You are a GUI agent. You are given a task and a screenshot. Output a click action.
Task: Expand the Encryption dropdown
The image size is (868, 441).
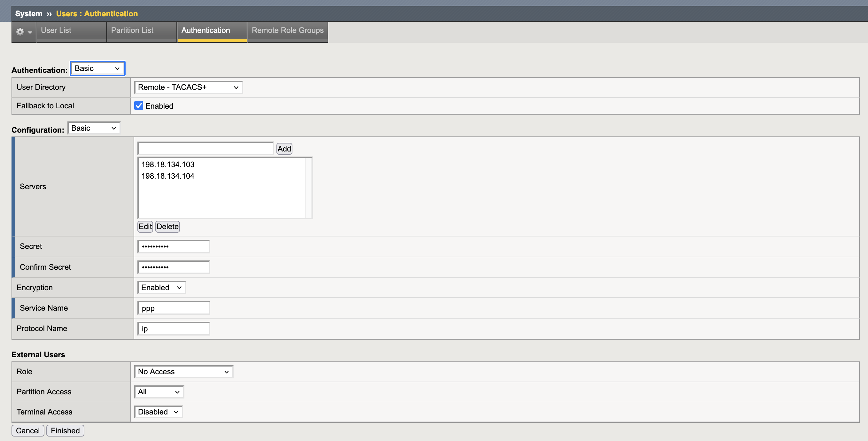coord(161,287)
